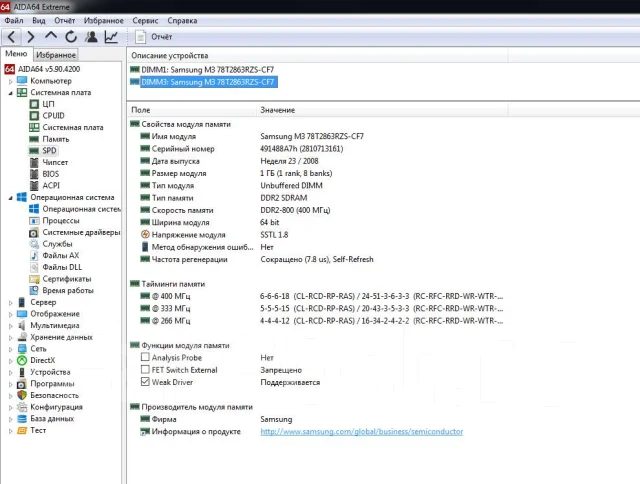Open the Файл menu

14,20
